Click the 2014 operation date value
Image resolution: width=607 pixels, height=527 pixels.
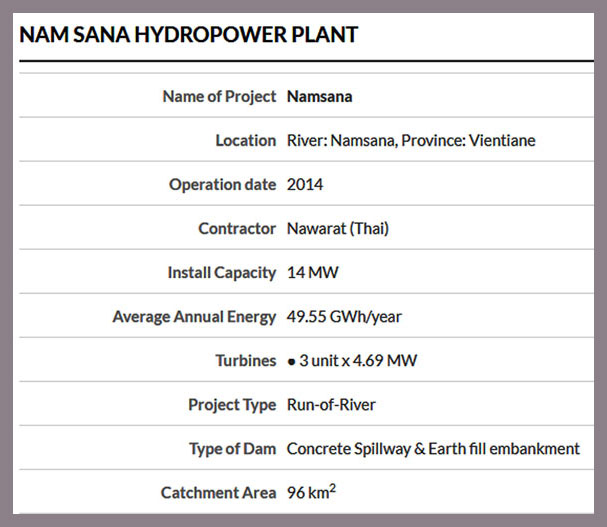click(305, 185)
